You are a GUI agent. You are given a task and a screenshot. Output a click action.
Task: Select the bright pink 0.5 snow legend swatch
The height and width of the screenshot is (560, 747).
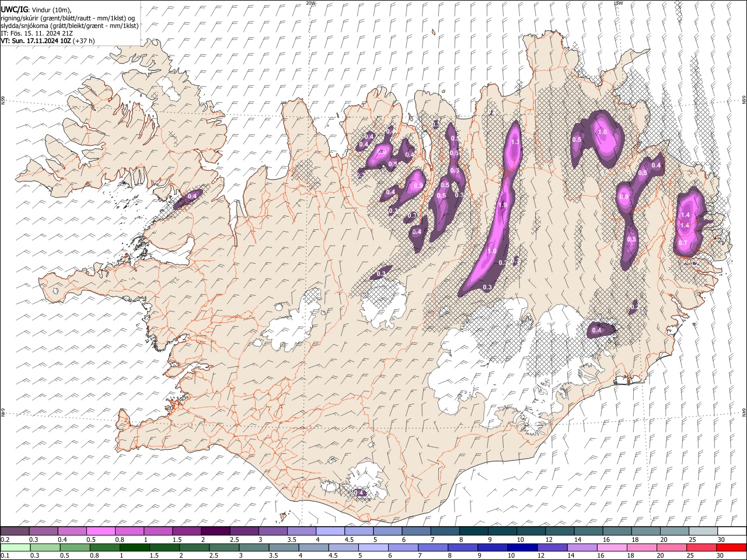point(101,531)
